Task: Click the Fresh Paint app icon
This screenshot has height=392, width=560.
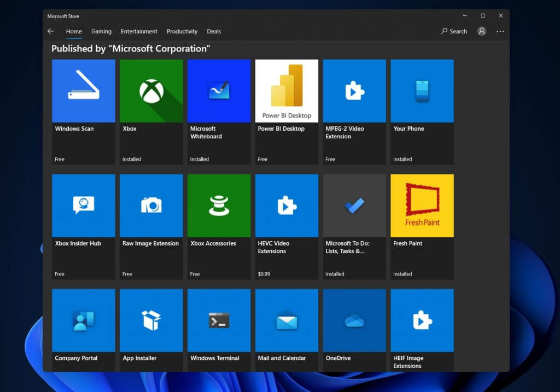Action: (422, 206)
